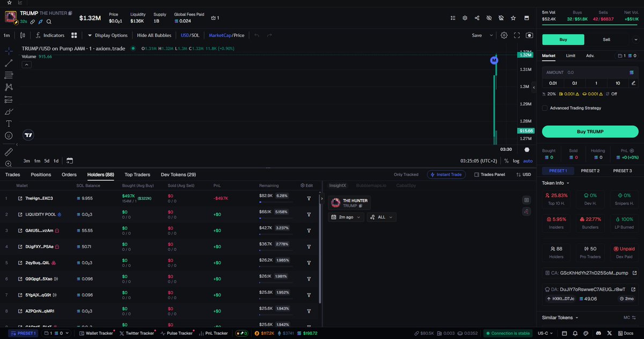Select the zoom in tool

click(9, 164)
